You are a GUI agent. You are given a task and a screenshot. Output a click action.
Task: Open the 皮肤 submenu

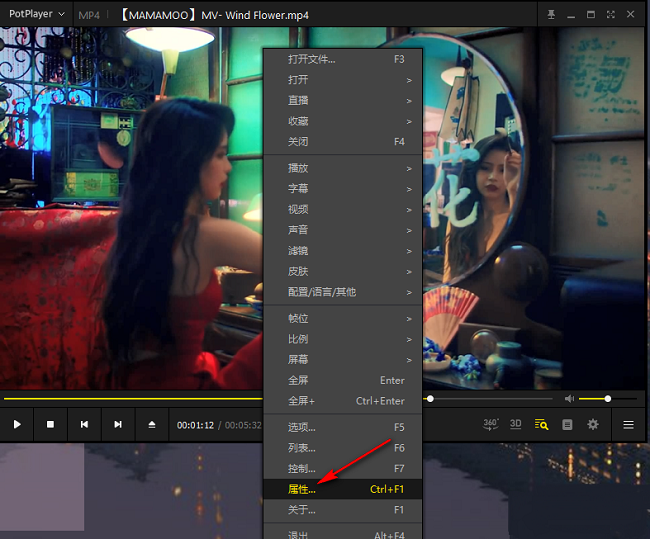click(x=343, y=272)
